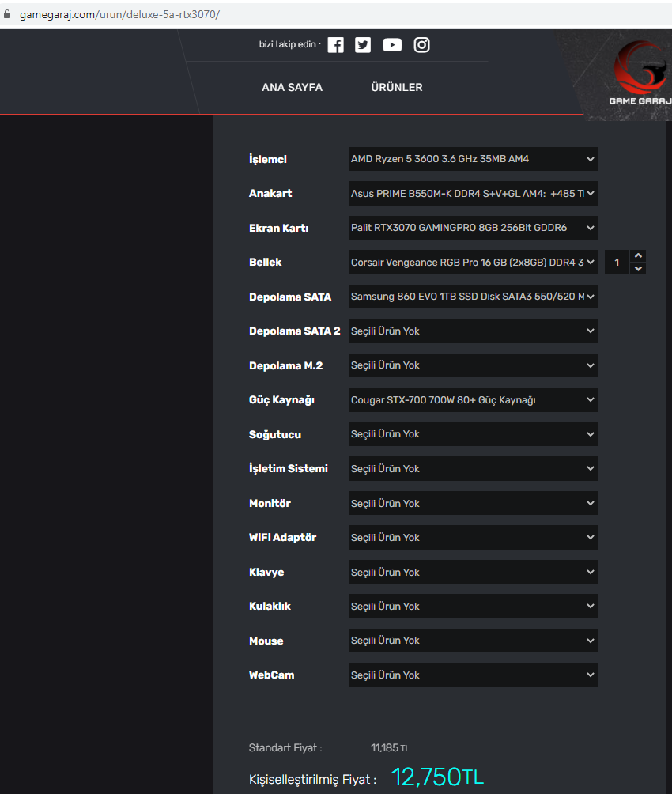Click the bizi takip edin text
This screenshot has height=794, width=672.
(289, 44)
